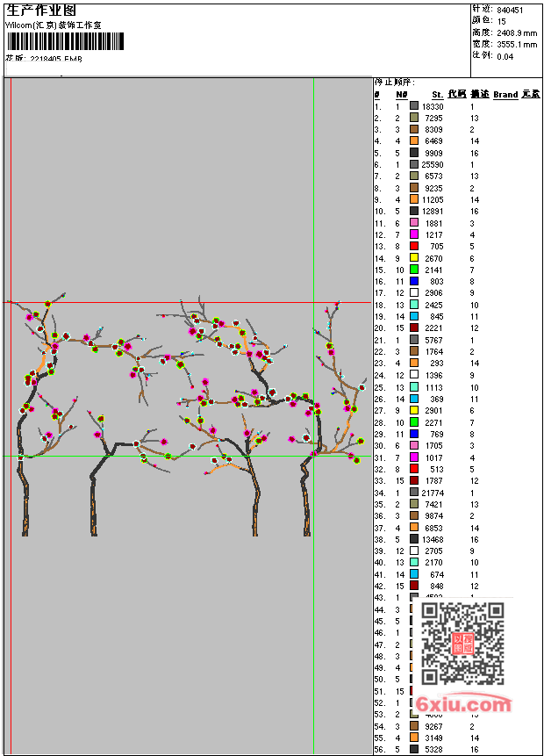Click the barcode under the title
Image resolution: width=544 pixels, height=756 pixels.
tap(66, 41)
